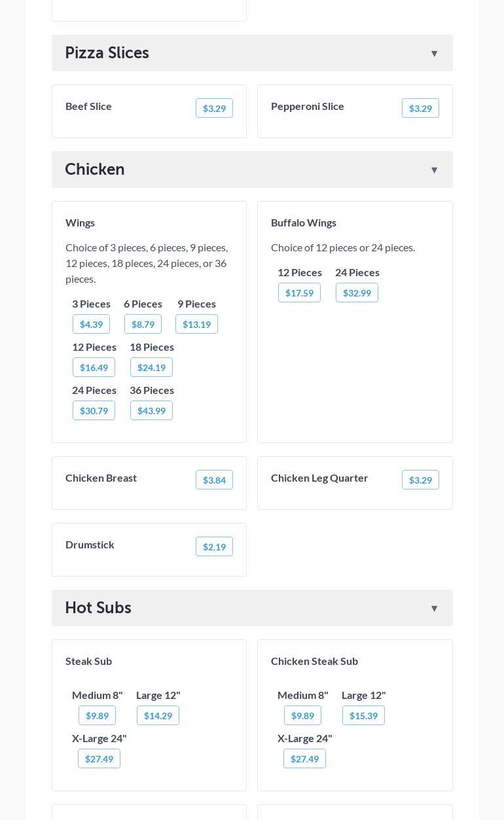Select 9 Pieces Wings for $13.19
504x820 pixels.
coord(196,325)
